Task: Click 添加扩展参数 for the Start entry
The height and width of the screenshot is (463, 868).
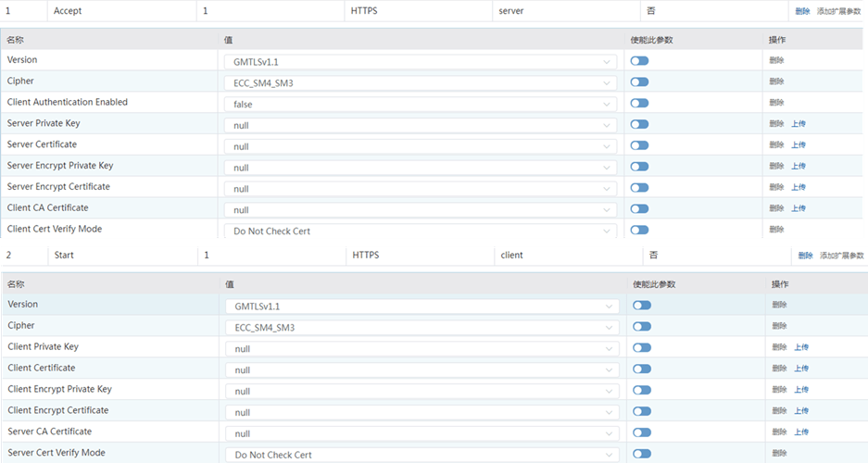Action: click(841, 255)
